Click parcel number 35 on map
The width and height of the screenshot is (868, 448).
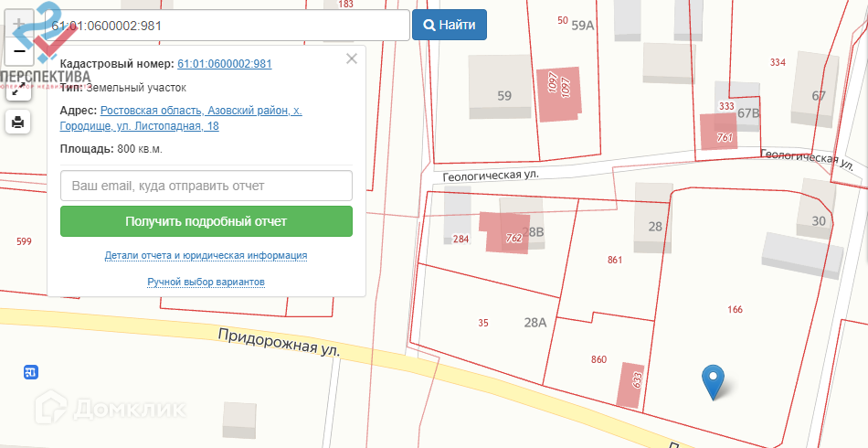pos(483,323)
